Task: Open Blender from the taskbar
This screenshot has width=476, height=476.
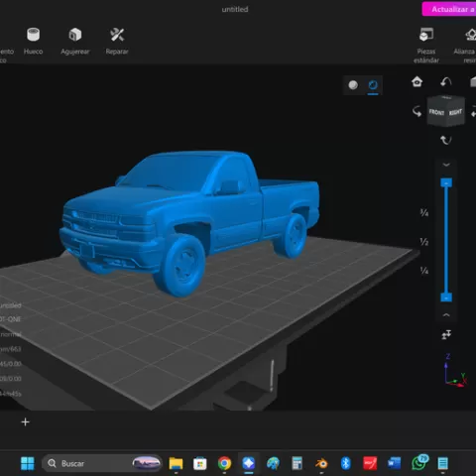Action: tap(321, 463)
